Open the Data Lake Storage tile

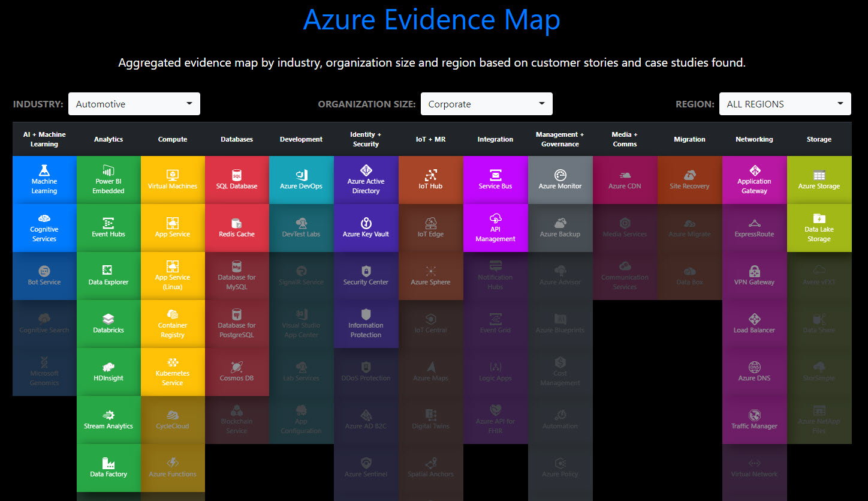tap(819, 228)
